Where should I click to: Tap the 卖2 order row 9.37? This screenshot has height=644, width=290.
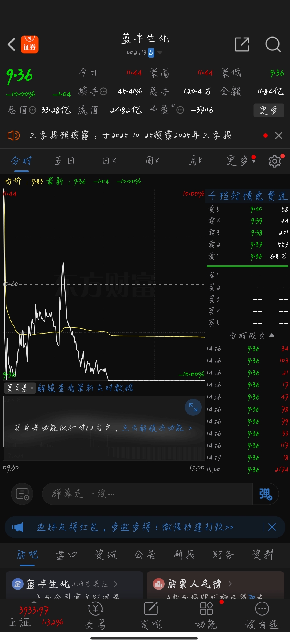point(247,245)
